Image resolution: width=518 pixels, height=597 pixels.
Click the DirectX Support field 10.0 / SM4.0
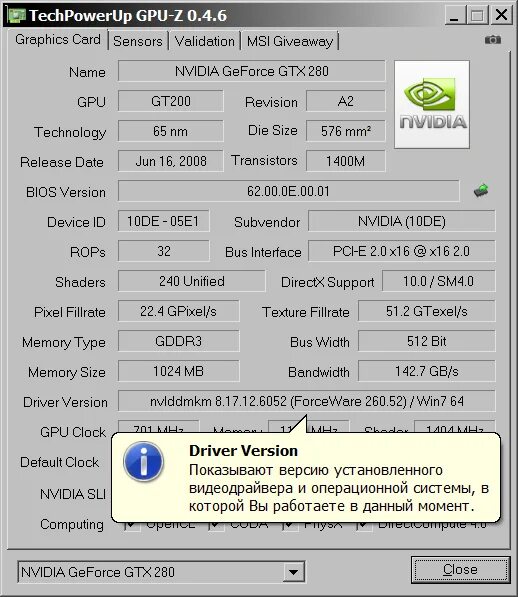438,281
